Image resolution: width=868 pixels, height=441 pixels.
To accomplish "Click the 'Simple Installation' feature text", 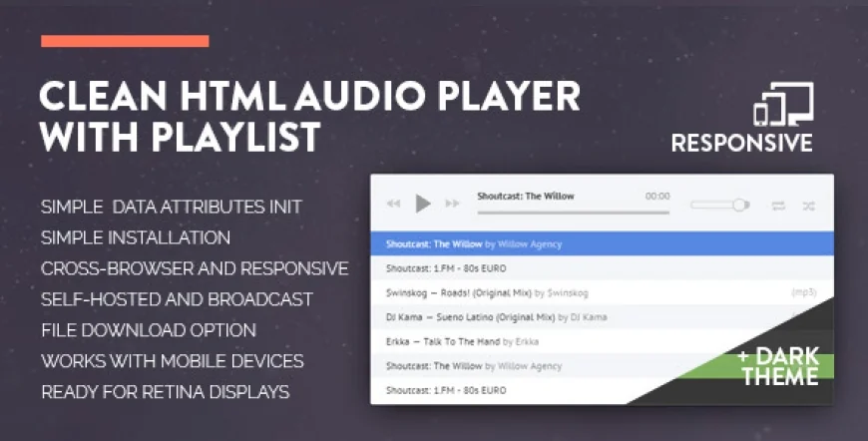I will (136, 237).
